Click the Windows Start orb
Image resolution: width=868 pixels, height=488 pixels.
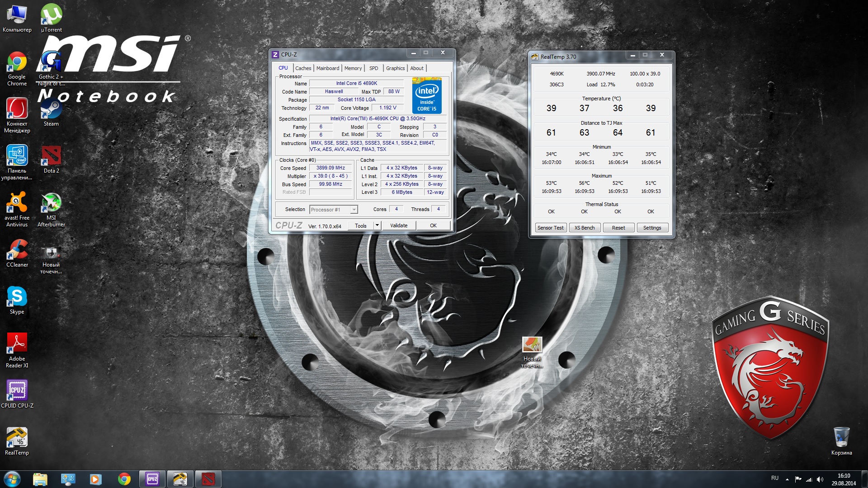(x=12, y=479)
